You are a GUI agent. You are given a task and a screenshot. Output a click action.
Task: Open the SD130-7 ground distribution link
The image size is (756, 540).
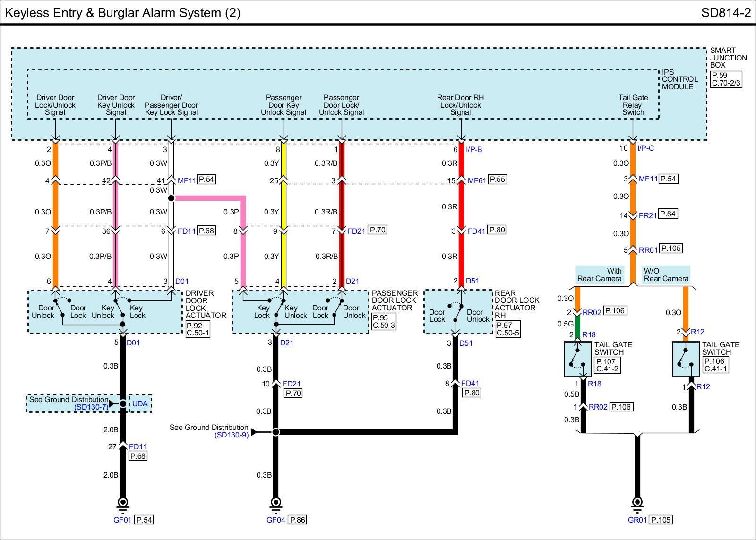pos(91,407)
